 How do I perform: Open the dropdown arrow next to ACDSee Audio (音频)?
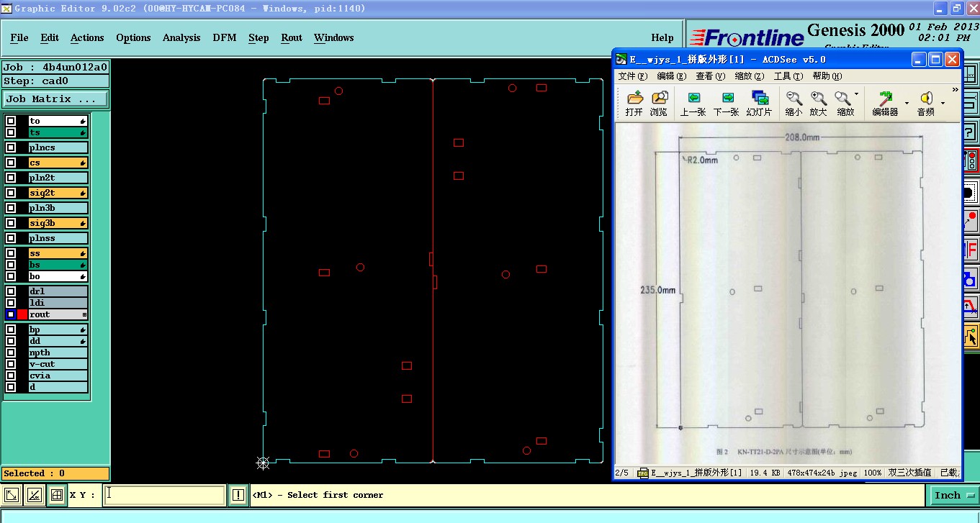click(943, 103)
